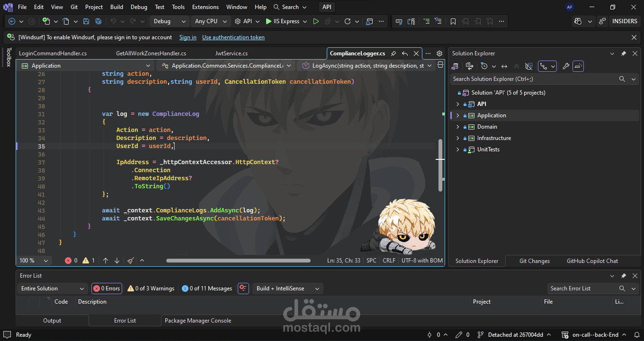This screenshot has width=644, height=341.
Task: Click UTF-8 with BOM encoding indicator
Action: point(422,261)
